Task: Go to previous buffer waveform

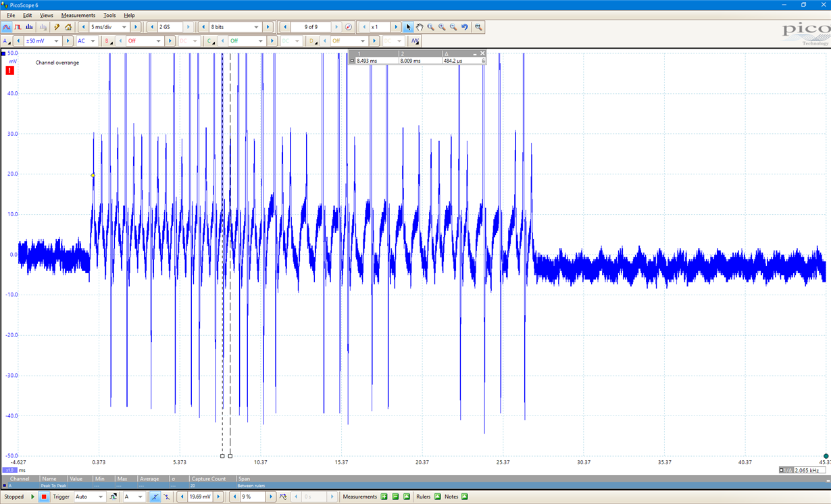Action: (285, 27)
